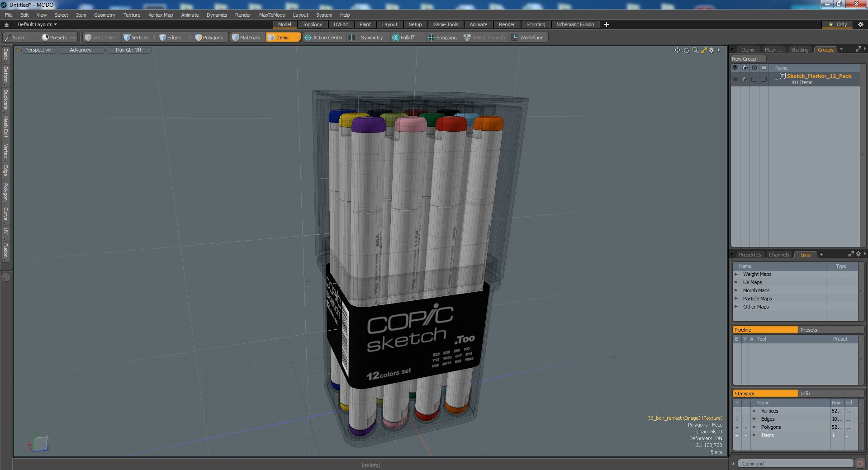The image size is (868, 470).
Task: Click minus button for Edges statistics
Action: pos(745,419)
